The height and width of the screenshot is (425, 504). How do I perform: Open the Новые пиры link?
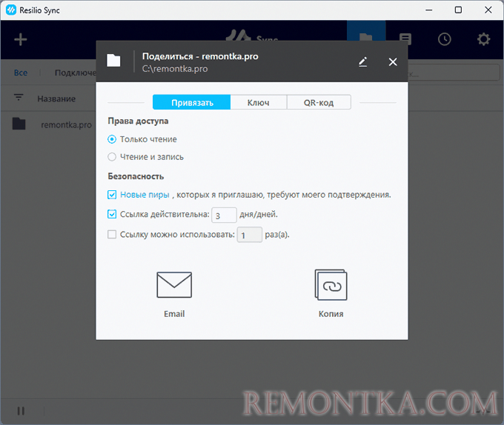click(x=145, y=195)
